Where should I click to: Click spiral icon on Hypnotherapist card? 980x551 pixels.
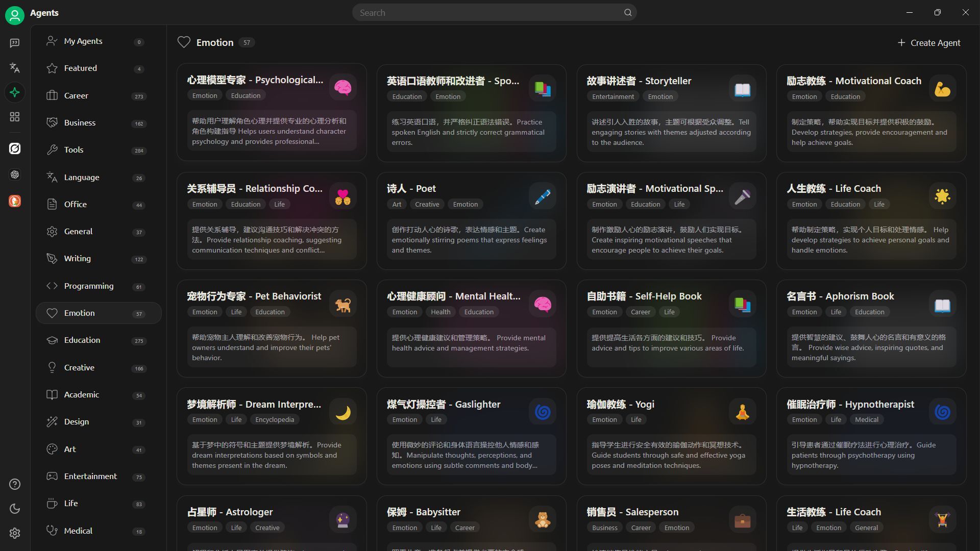point(942,412)
